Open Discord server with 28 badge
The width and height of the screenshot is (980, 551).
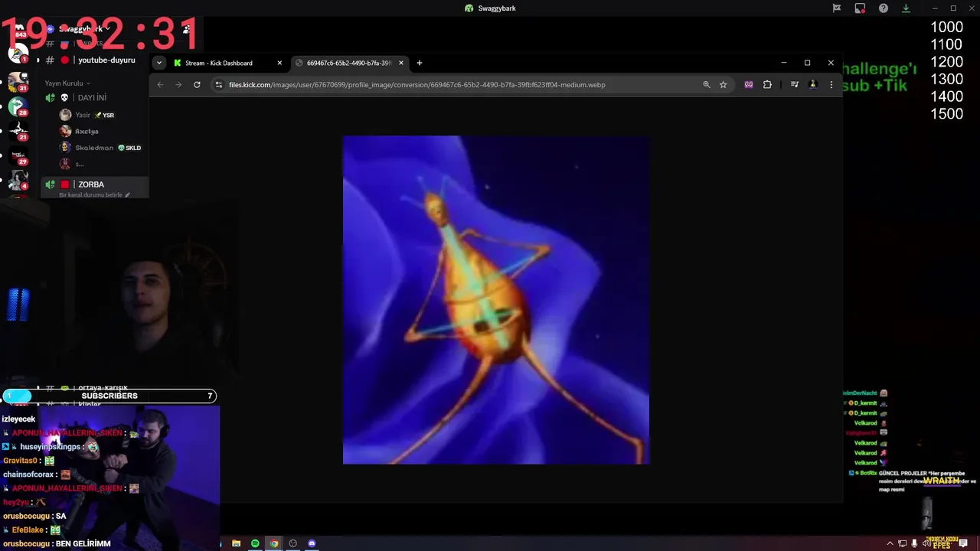(x=18, y=106)
